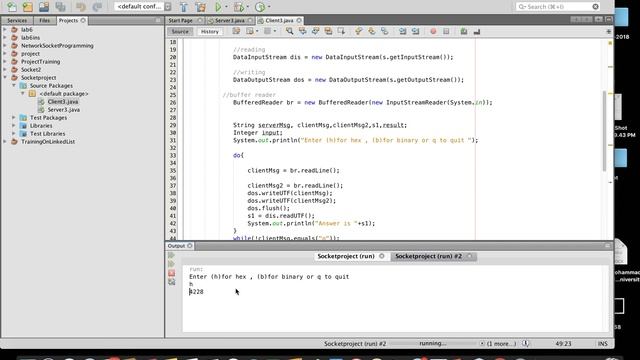Click the Save All toolbar icon
The image size is (640, 360).
(60, 7)
